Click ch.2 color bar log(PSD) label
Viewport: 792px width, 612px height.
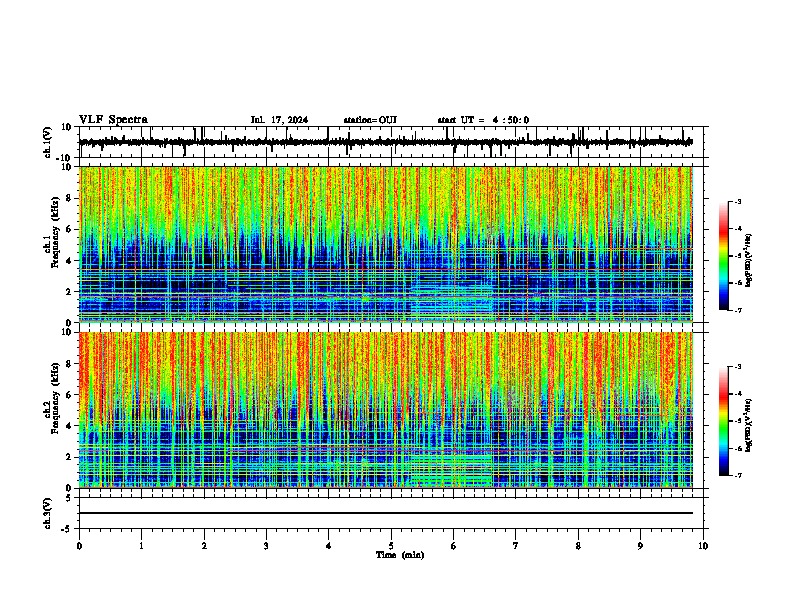[749, 425]
